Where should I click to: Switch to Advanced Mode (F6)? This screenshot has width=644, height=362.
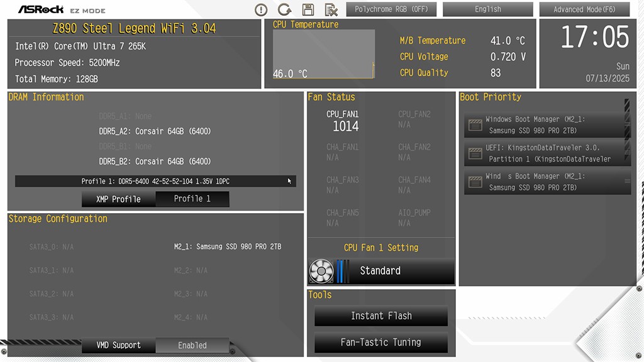click(x=584, y=9)
